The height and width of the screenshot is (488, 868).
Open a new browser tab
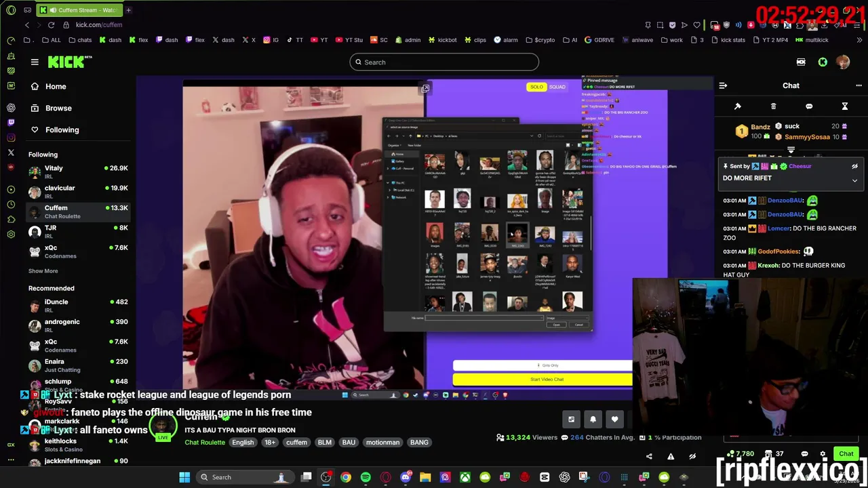[x=128, y=10]
